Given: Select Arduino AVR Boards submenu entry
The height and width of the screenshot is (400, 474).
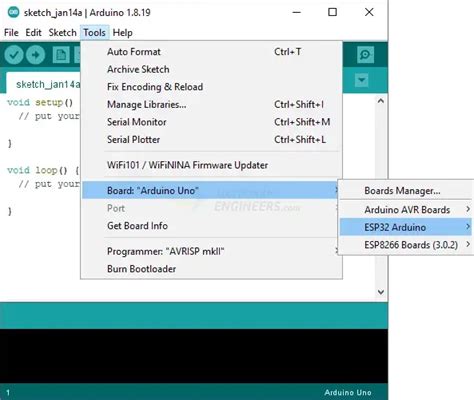Looking at the screenshot, I should point(406,210).
